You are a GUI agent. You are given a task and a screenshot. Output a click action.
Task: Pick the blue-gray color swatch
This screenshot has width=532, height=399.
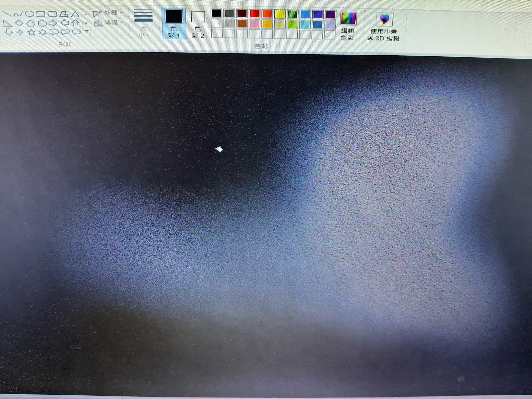tap(318, 25)
